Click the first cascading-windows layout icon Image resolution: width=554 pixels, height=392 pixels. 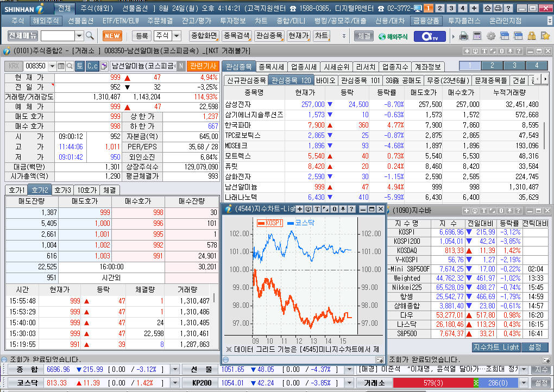click(505, 36)
